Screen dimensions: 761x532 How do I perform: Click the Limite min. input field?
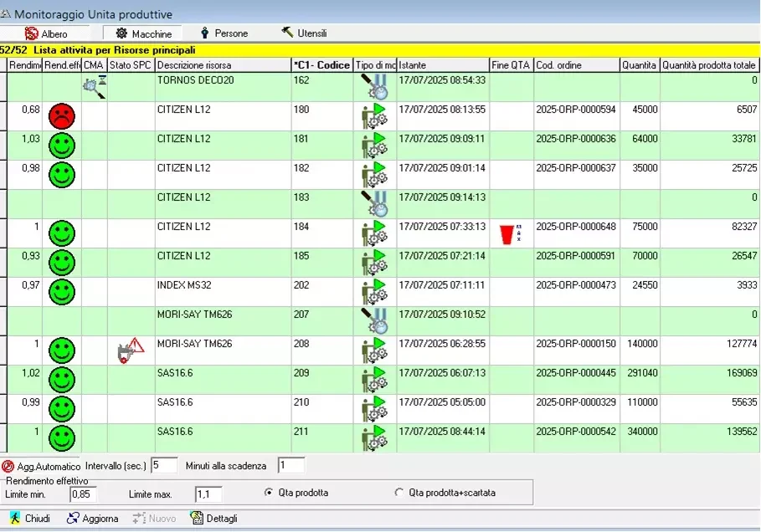(83, 494)
